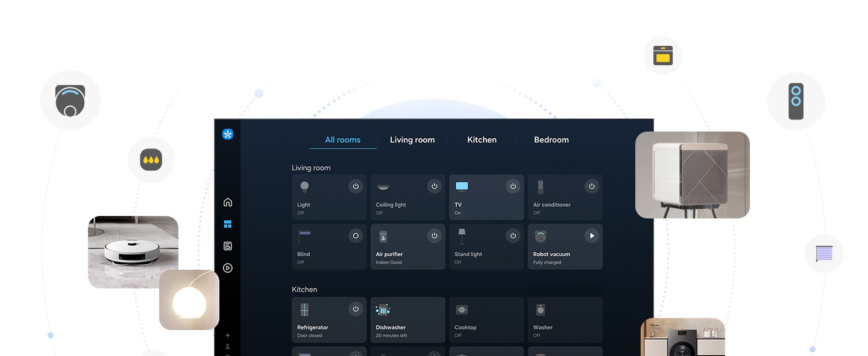Click the floating oven icon
Screen dimensions: 868x356
point(663,56)
